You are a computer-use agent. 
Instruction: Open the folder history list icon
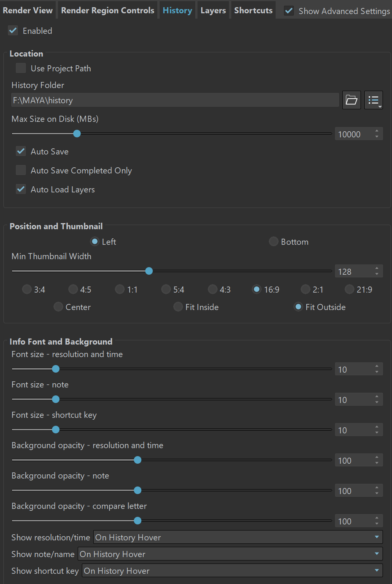click(x=373, y=100)
